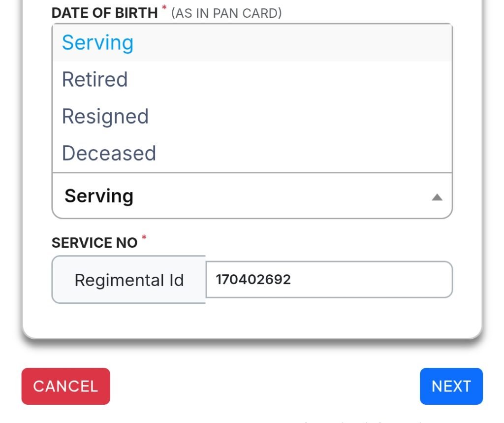The image size is (504, 423).
Task: Collapse the dropdown with the up-arrow triangle
Action: point(437,197)
